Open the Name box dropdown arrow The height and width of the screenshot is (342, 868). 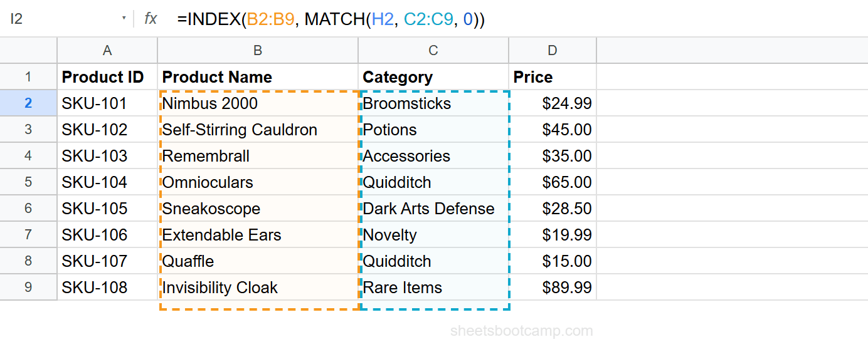pyautogui.click(x=124, y=19)
